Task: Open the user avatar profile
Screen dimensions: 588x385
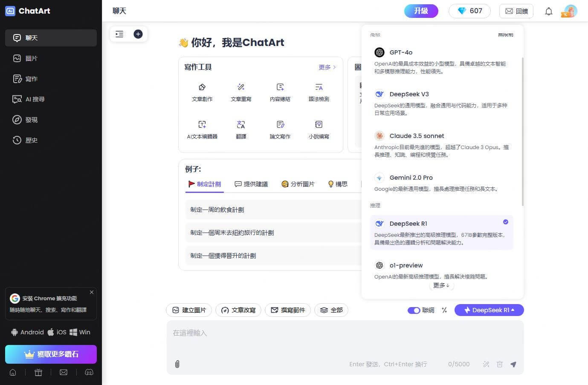Action: [570, 11]
